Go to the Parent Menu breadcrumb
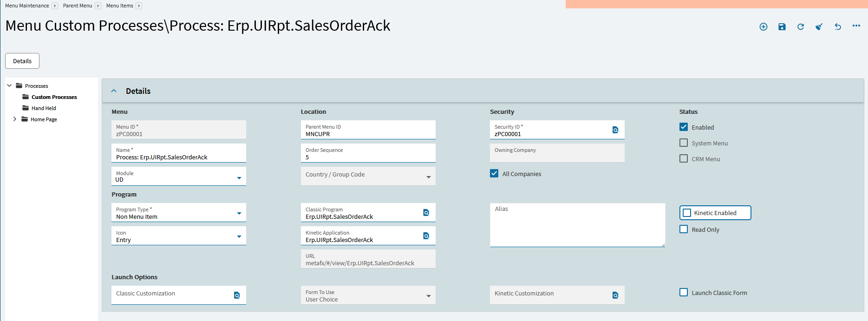 point(78,6)
